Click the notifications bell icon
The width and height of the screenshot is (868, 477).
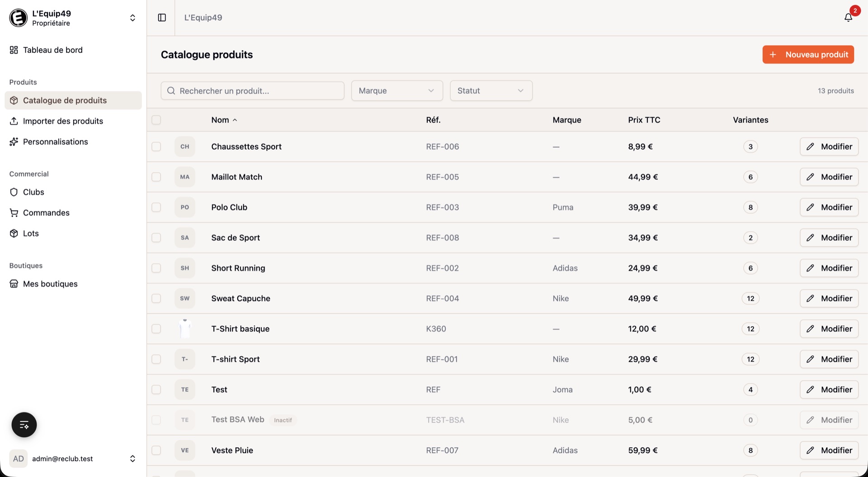[x=848, y=18]
